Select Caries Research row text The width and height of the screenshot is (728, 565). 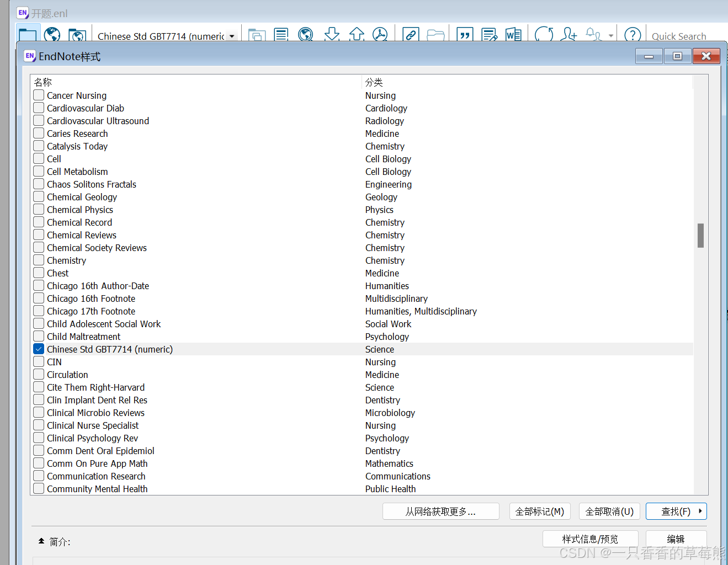(77, 134)
